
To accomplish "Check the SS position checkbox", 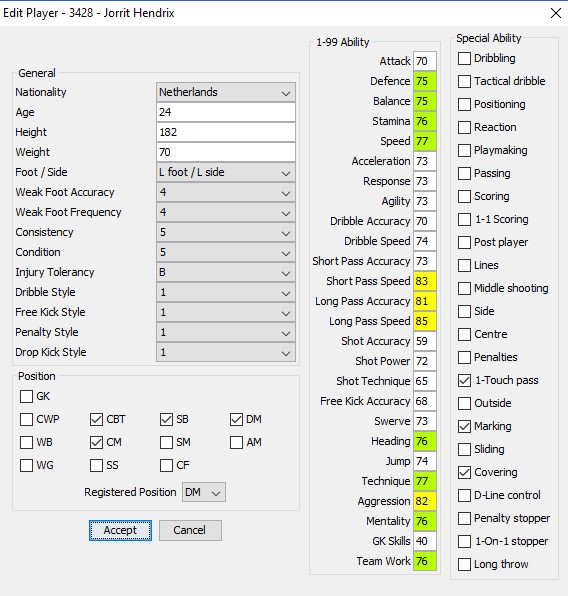I will [97, 465].
